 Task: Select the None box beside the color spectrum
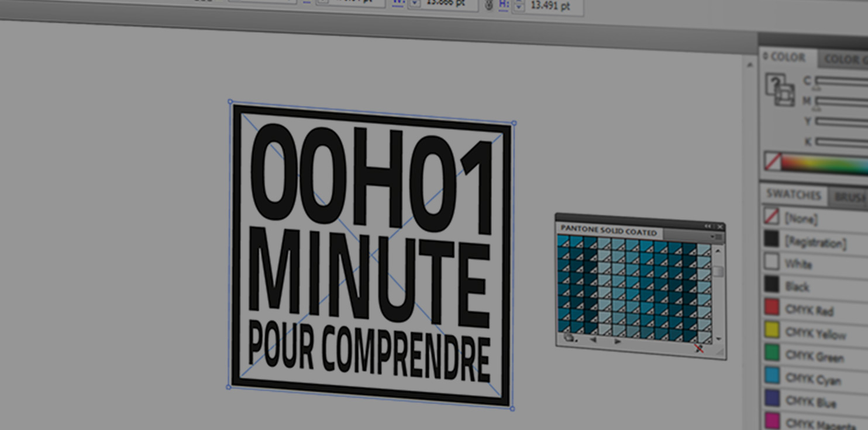[x=773, y=161]
